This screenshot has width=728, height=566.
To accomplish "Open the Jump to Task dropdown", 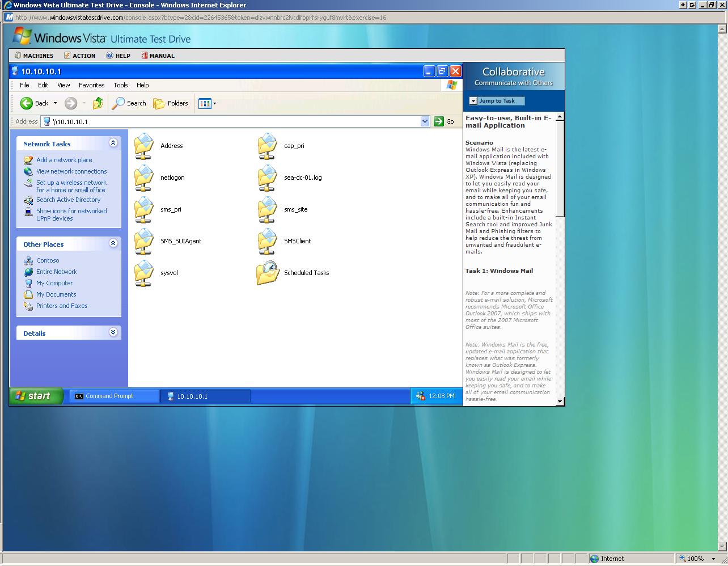I will [x=497, y=101].
